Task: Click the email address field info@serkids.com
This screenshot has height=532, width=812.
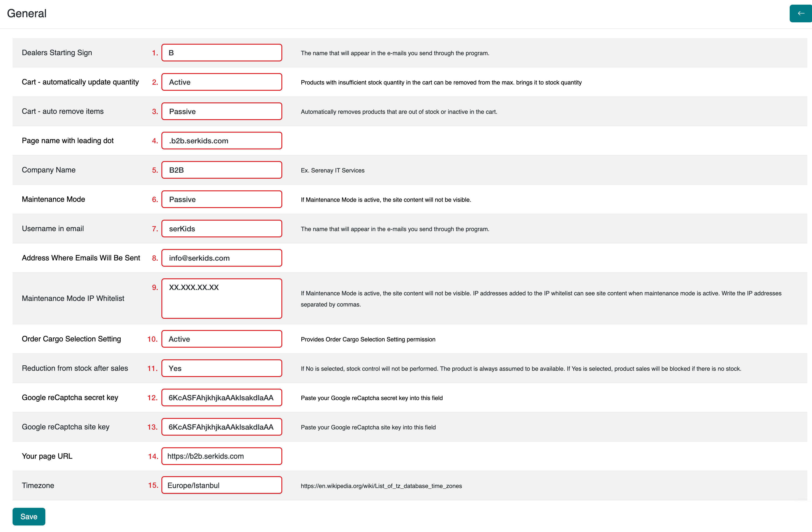Action: (x=221, y=258)
